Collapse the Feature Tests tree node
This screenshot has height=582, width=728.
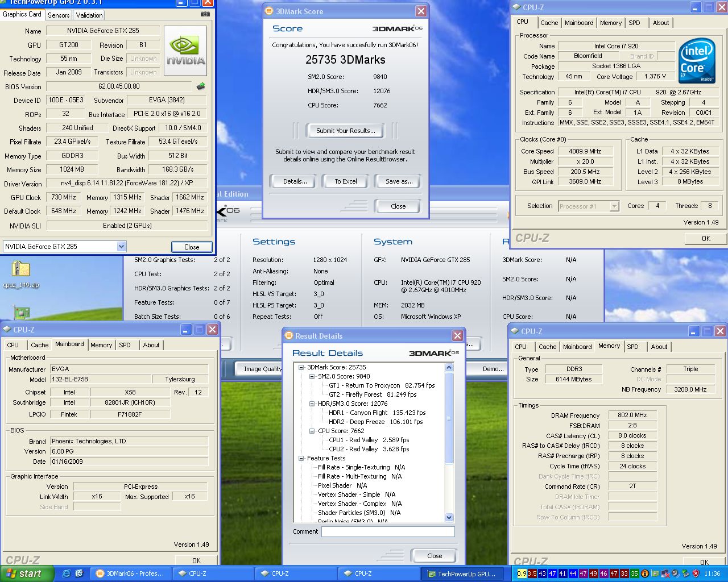click(301, 458)
